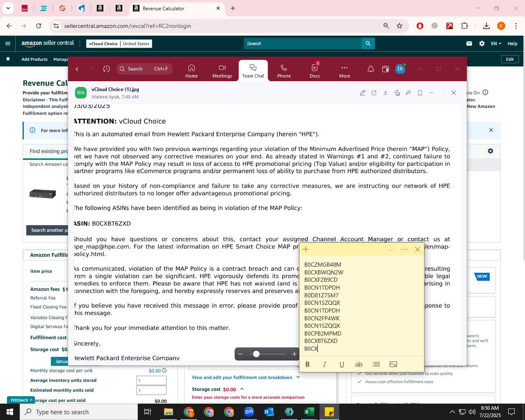The image size is (525, 420).
Task: Click Search another product button
Action: point(47,230)
